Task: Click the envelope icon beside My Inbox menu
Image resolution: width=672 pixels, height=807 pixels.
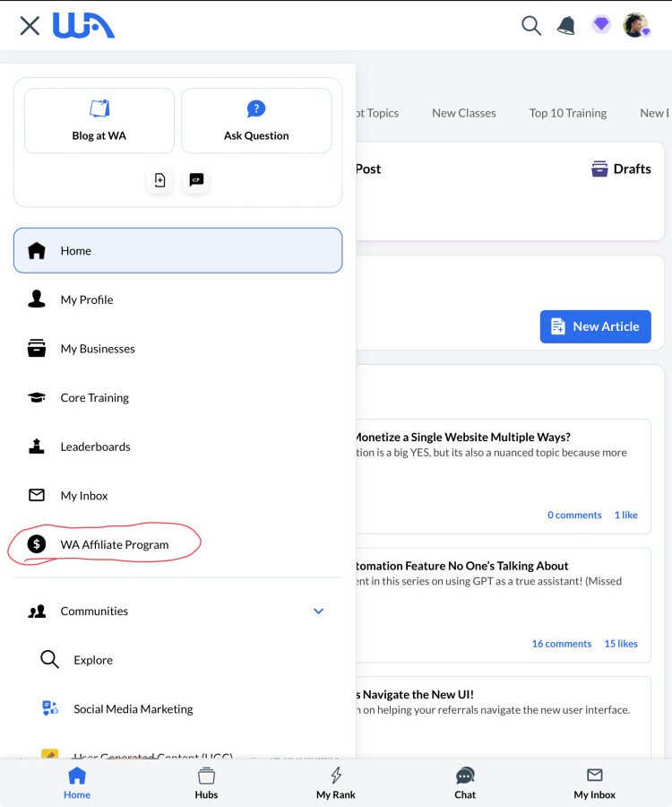Action: 37,495
